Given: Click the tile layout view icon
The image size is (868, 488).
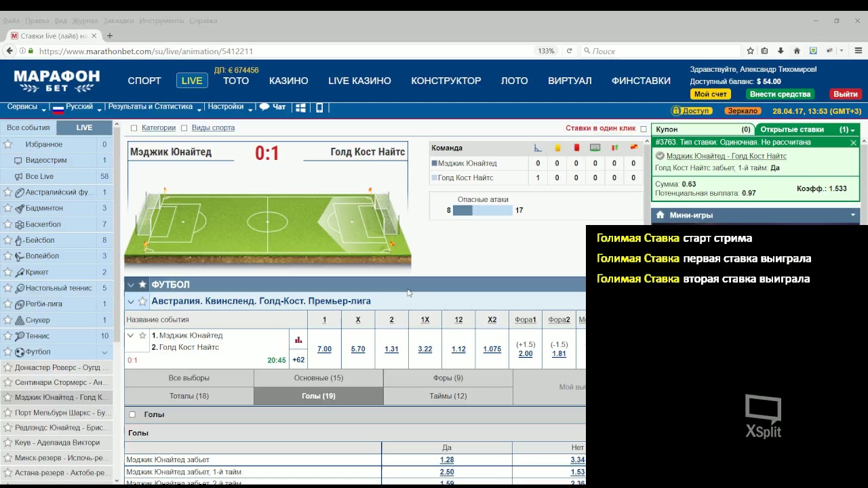Looking at the screenshot, I should coord(300,107).
